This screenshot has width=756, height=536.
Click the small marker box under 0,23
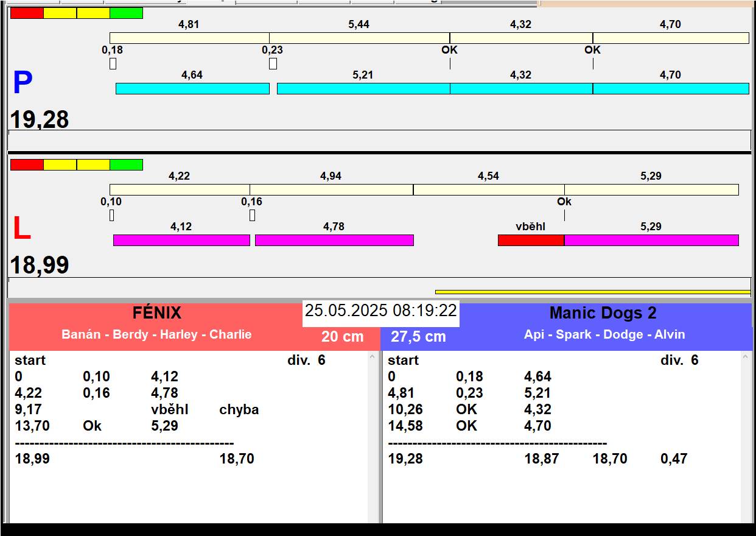click(x=273, y=63)
